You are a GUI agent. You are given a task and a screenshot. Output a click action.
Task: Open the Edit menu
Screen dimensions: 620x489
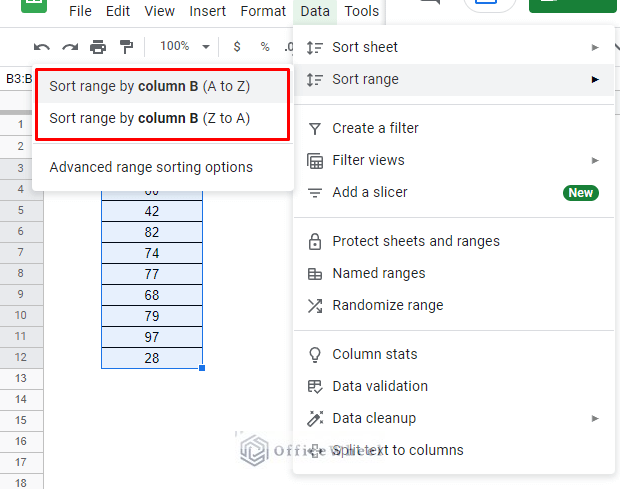[118, 11]
